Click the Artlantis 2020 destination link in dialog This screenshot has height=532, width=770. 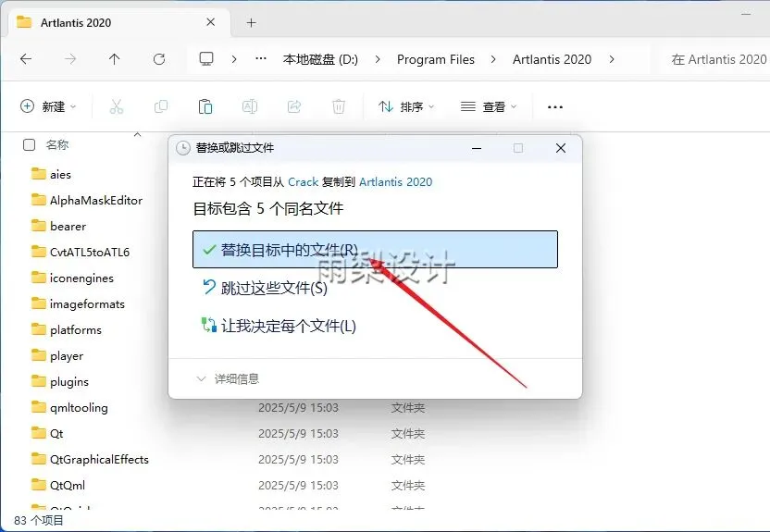[396, 182]
